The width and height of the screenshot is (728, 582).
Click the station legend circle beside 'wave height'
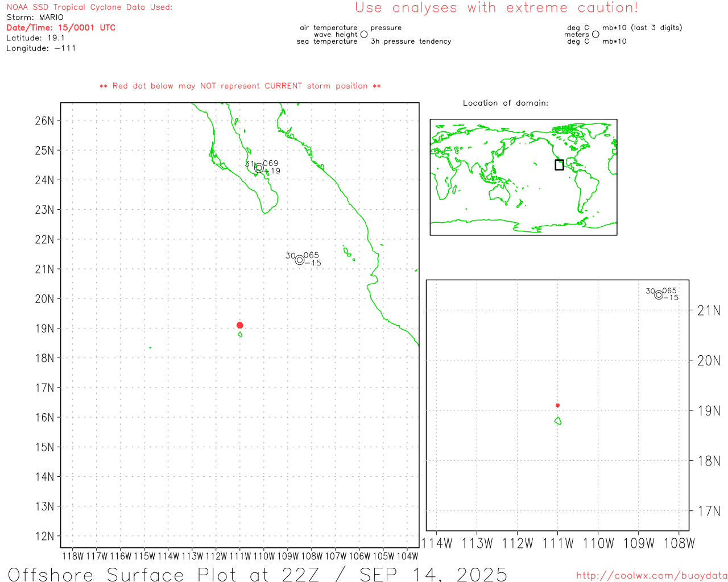point(364,35)
